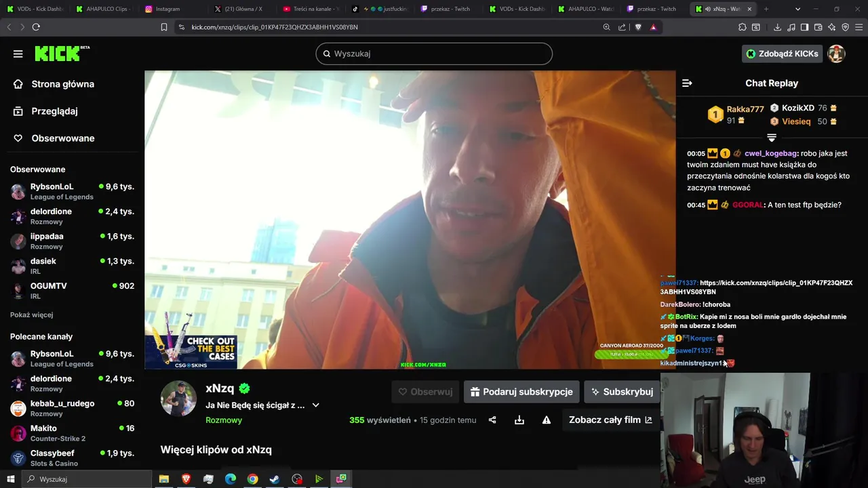Viewport: 868px width, 488px height.
Task: Open Classybeef Slots & Casino channel
Action: (72, 458)
